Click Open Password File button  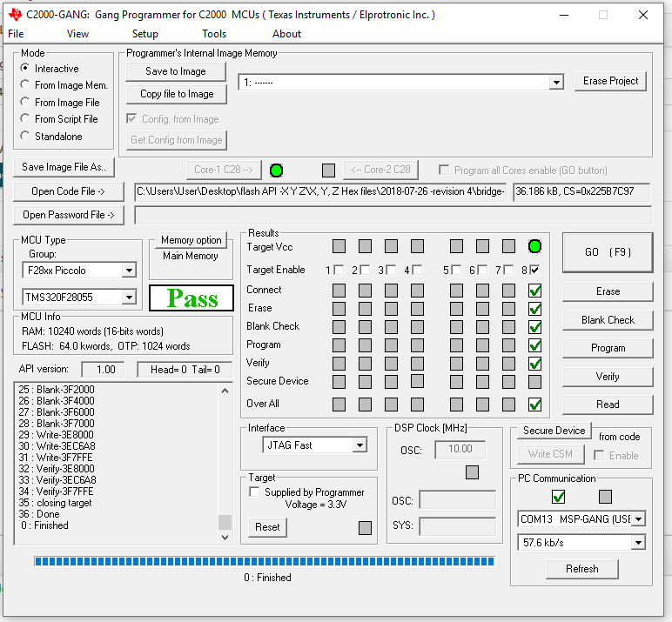[x=69, y=215]
